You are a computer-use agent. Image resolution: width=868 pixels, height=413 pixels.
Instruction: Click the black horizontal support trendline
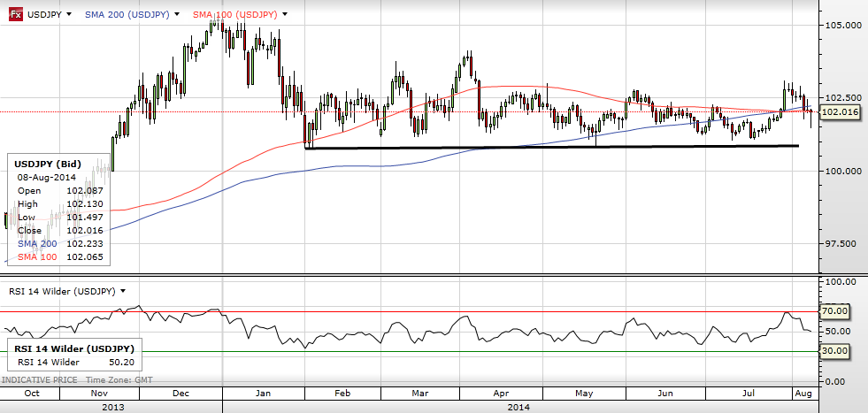tap(551, 147)
